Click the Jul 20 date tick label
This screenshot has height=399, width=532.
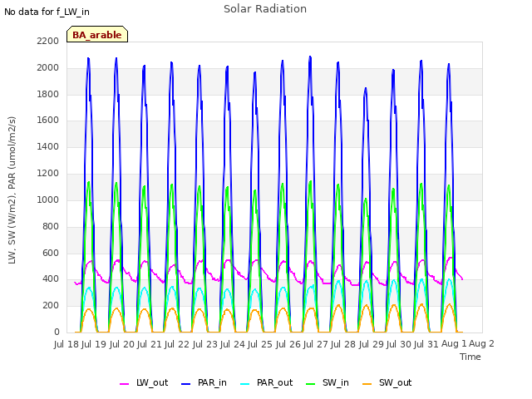pos(122,344)
